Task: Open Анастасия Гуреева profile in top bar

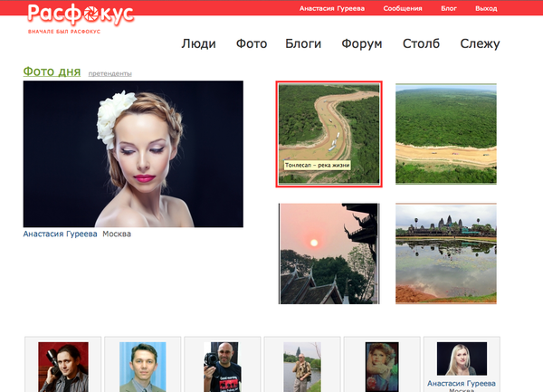Action: [332, 8]
